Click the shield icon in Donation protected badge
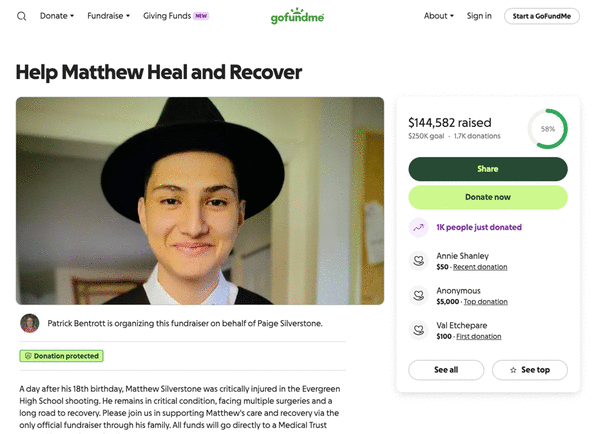Screen dimensions: 600x434 [28, 356]
